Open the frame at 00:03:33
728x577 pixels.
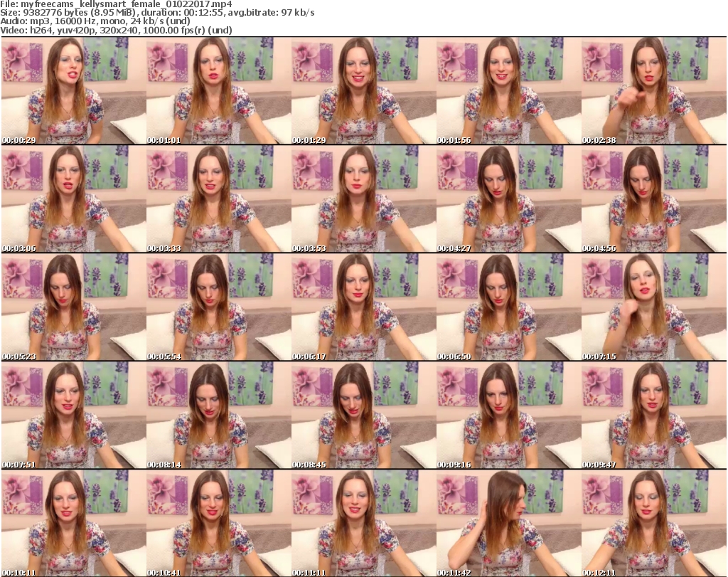coord(219,198)
